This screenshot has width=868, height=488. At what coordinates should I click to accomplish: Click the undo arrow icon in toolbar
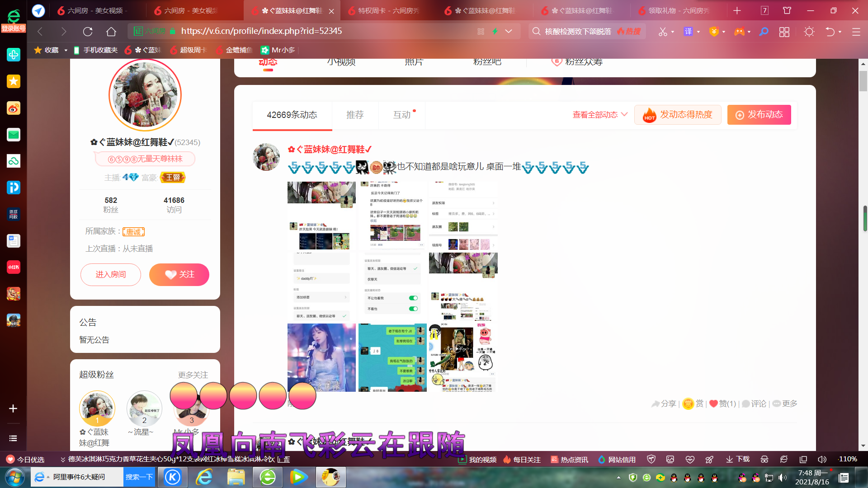830,32
